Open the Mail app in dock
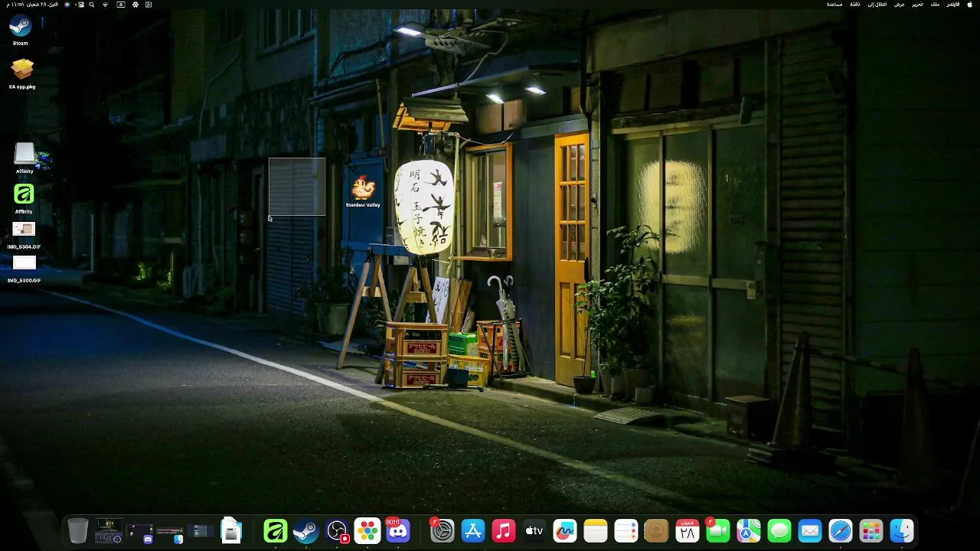 [x=810, y=530]
